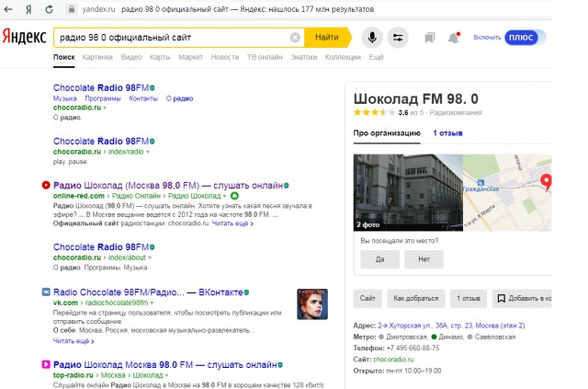The height and width of the screenshot is (389, 588).
Task: Open saved bookmarks collections icon
Action: click(430, 37)
